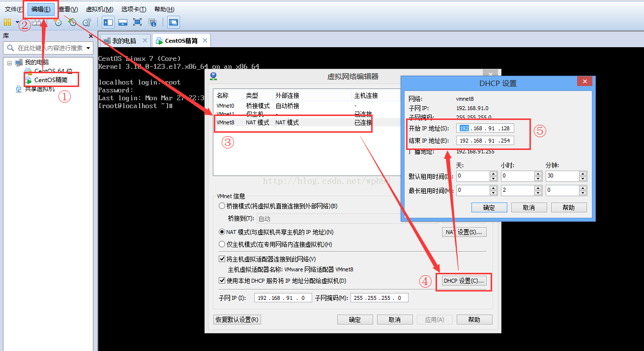
Task: Open the snapshot manager wrench icon
Action: (87, 22)
